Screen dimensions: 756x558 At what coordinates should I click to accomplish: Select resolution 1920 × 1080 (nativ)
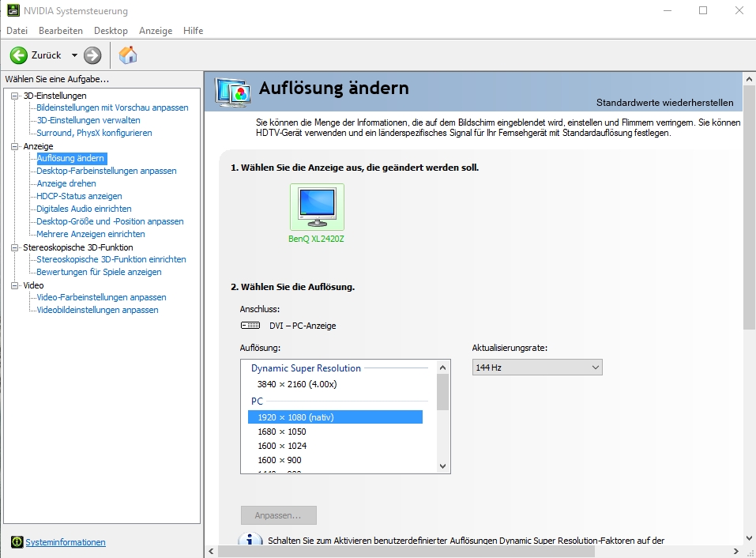tap(335, 417)
